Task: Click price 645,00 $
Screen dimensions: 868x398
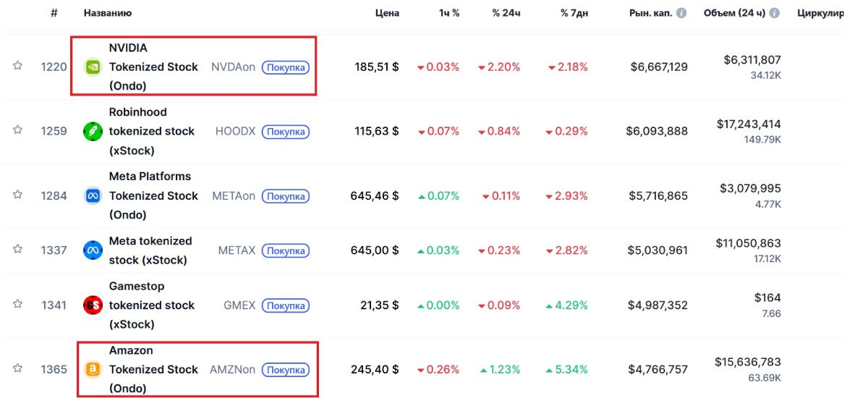Action: 375,250
